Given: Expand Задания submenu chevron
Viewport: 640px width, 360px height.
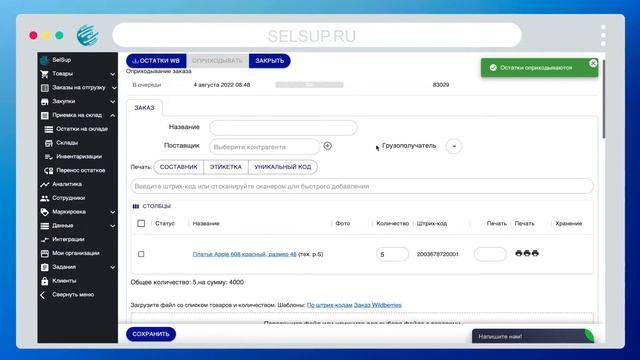Looking at the screenshot, I should coord(112,267).
